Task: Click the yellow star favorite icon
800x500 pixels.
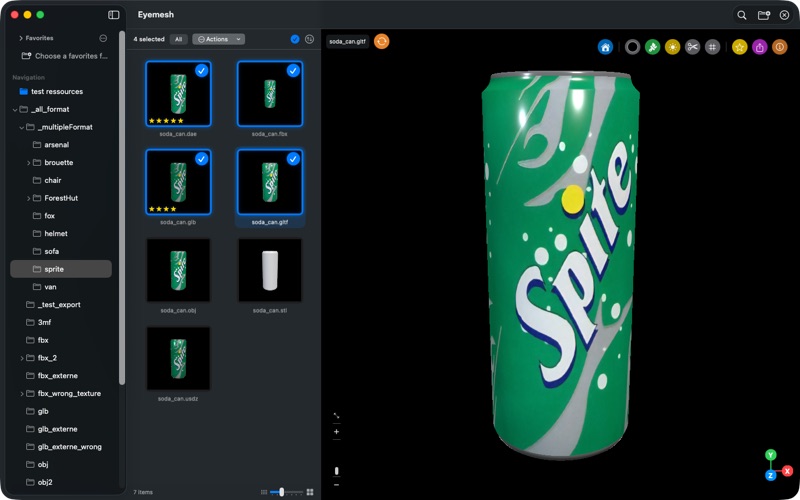Action: (740, 47)
